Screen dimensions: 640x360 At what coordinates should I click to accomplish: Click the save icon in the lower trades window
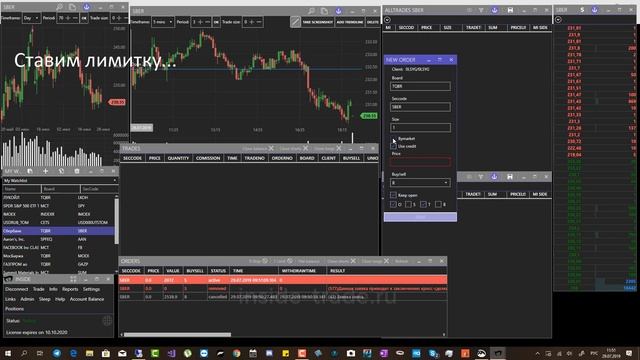point(510,177)
